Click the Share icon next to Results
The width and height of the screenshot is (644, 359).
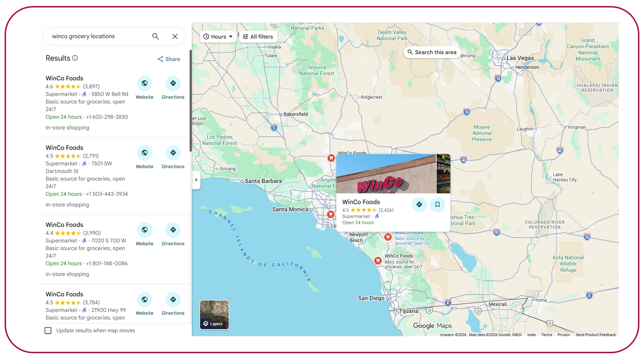point(160,59)
